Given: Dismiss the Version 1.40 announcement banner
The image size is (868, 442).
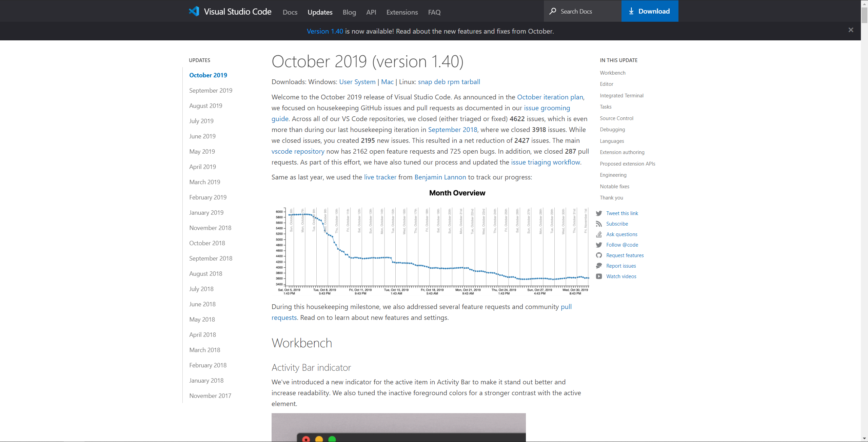Looking at the screenshot, I should click(x=851, y=30).
